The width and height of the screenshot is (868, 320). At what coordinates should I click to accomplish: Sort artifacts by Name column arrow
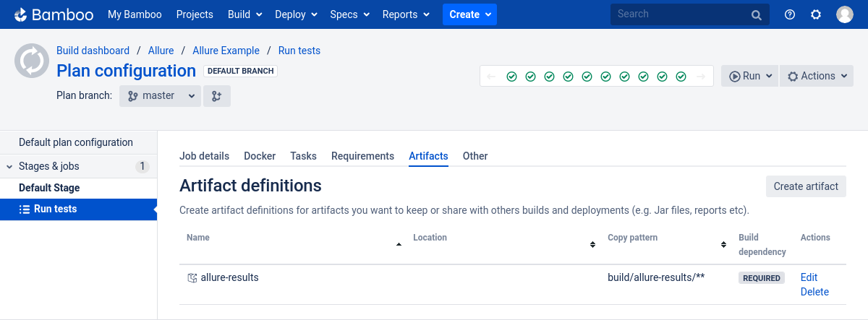pos(399,245)
